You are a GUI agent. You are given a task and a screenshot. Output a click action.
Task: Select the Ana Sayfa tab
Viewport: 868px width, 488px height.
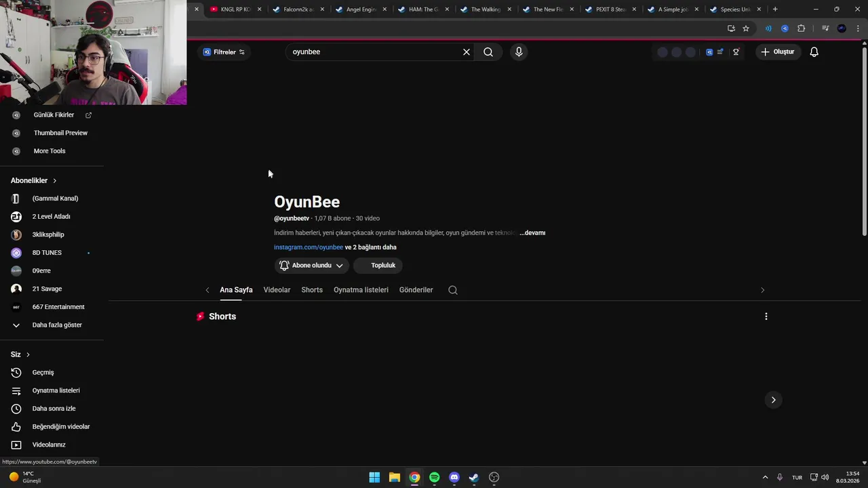(x=236, y=290)
